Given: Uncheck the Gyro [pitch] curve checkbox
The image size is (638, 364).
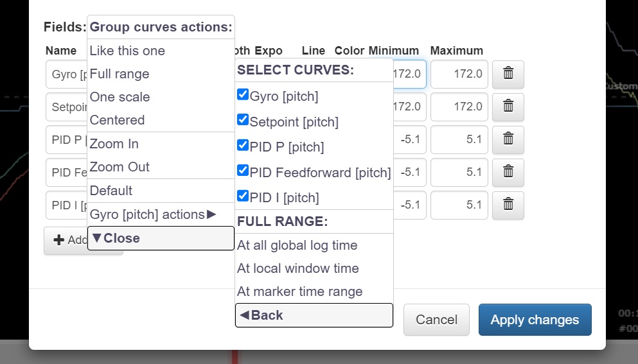Looking at the screenshot, I should pyautogui.click(x=243, y=95).
